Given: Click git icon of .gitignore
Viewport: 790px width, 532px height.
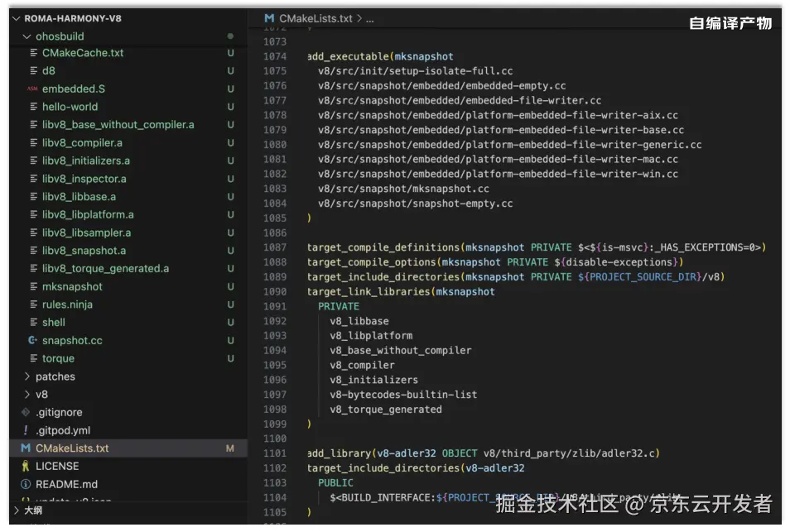Looking at the screenshot, I should click(26, 412).
